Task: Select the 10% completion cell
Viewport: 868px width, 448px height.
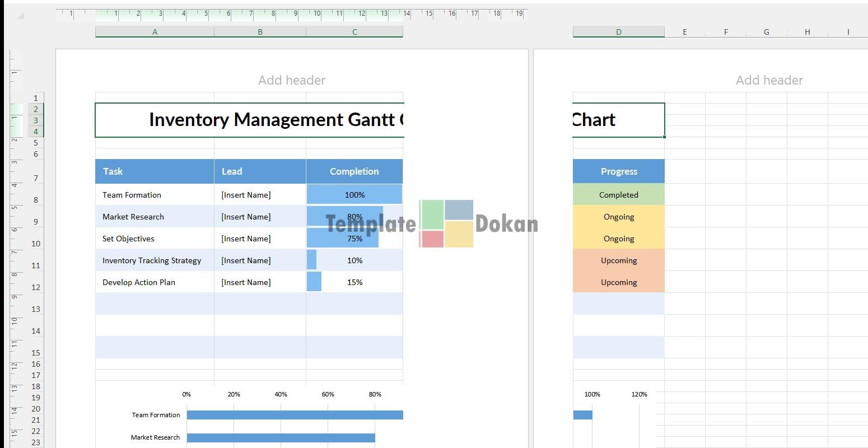Action: coord(354,260)
